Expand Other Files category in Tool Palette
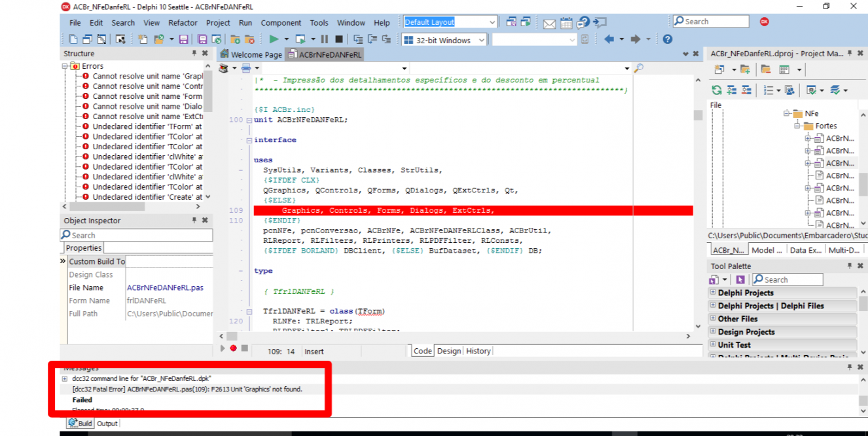The image size is (868, 436). [714, 319]
